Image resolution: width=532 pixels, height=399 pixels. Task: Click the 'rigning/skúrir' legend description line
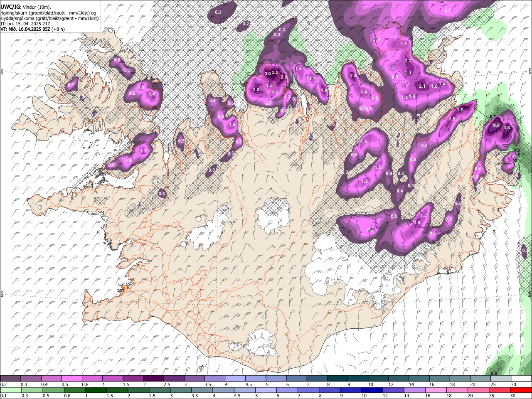(49, 13)
